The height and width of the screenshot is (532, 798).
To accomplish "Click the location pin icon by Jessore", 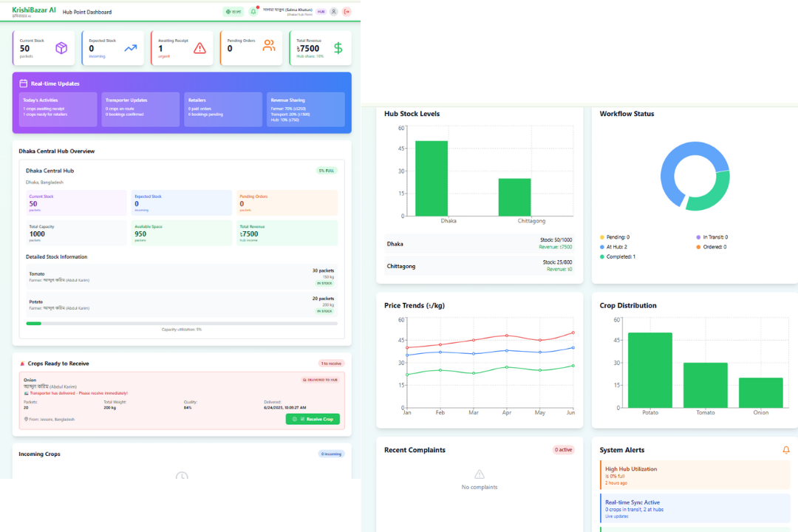I will [x=26, y=419].
